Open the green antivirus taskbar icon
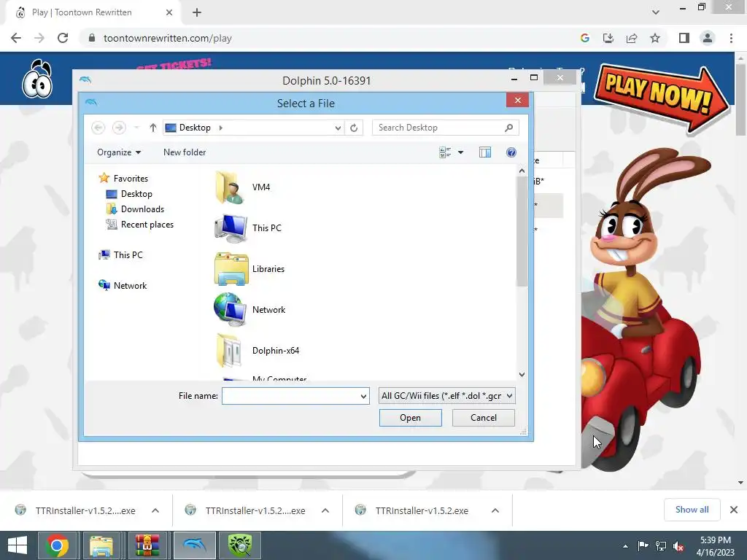Screen dimensions: 747x560 tap(239, 545)
